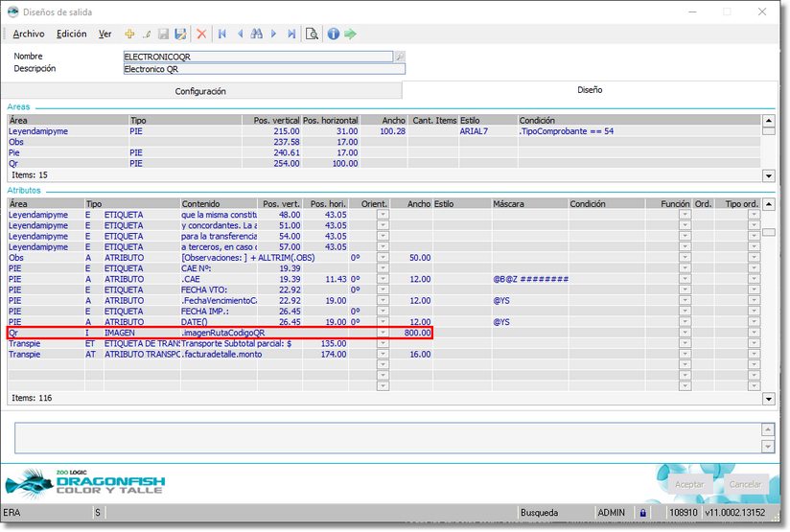This screenshot has width=790, height=532.
Task: Open the Edición menu
Action: pyautogui.click(x=72, y=34)
